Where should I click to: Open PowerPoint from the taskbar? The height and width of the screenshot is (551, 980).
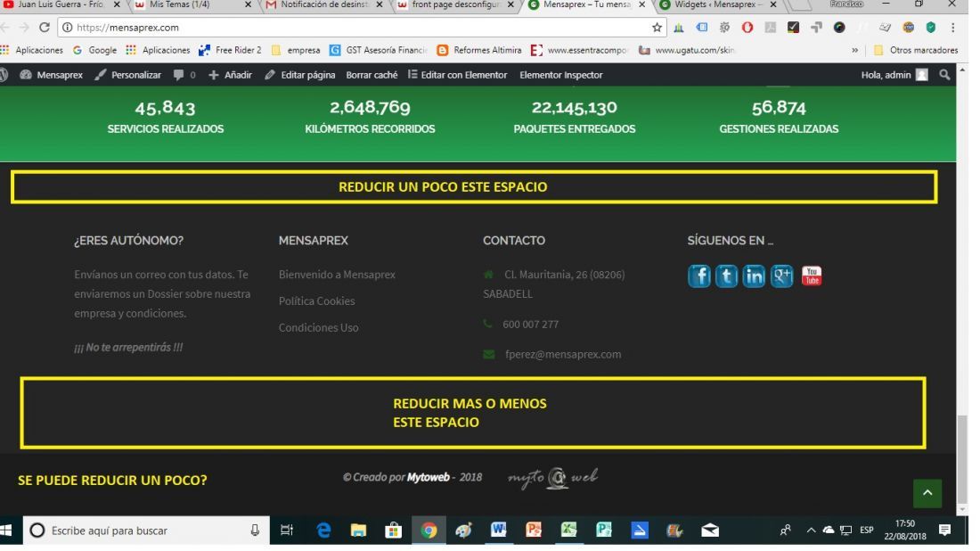[533, 530]
